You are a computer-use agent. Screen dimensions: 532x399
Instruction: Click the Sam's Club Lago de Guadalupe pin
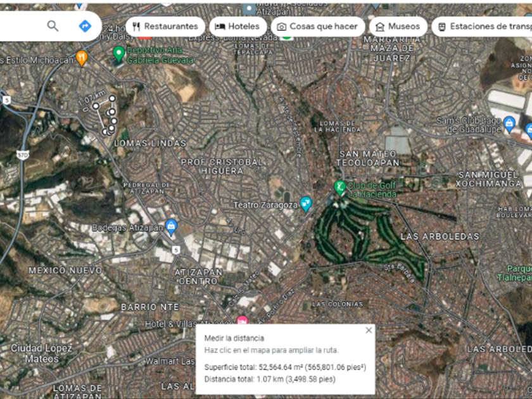509,124
